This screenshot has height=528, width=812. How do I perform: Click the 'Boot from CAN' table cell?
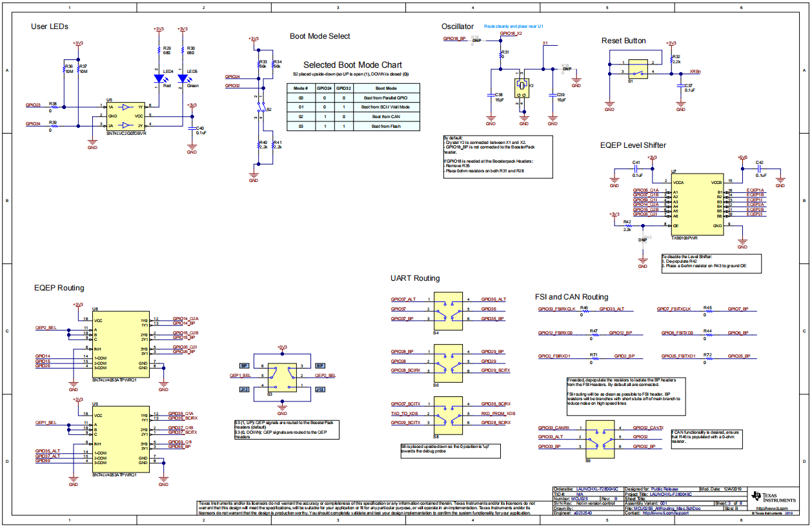click(x=385, y=116)
